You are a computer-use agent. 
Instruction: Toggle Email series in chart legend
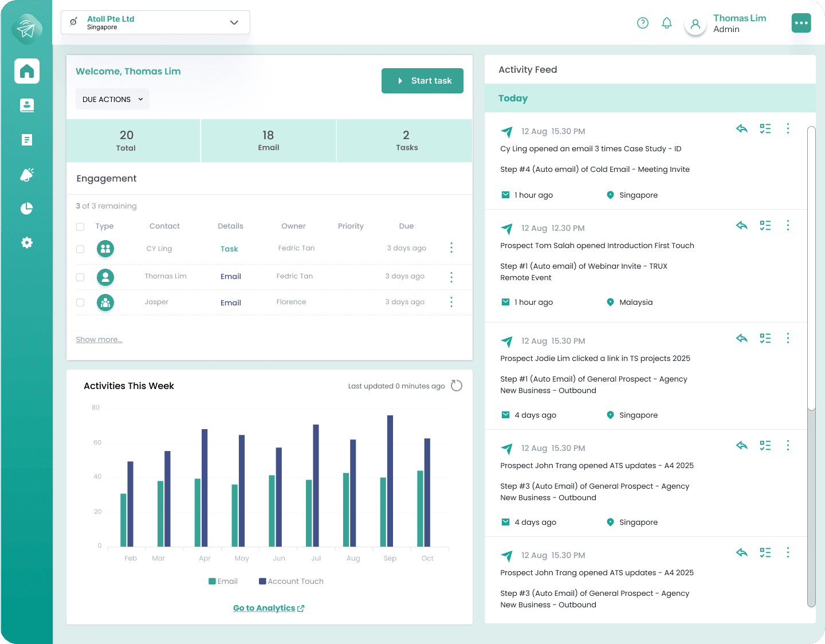(223, 581)
